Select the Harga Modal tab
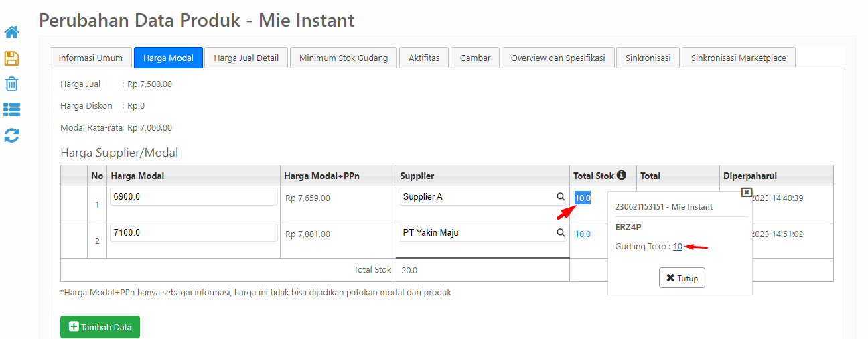868x339 pixels. click(x=168, y=58)
